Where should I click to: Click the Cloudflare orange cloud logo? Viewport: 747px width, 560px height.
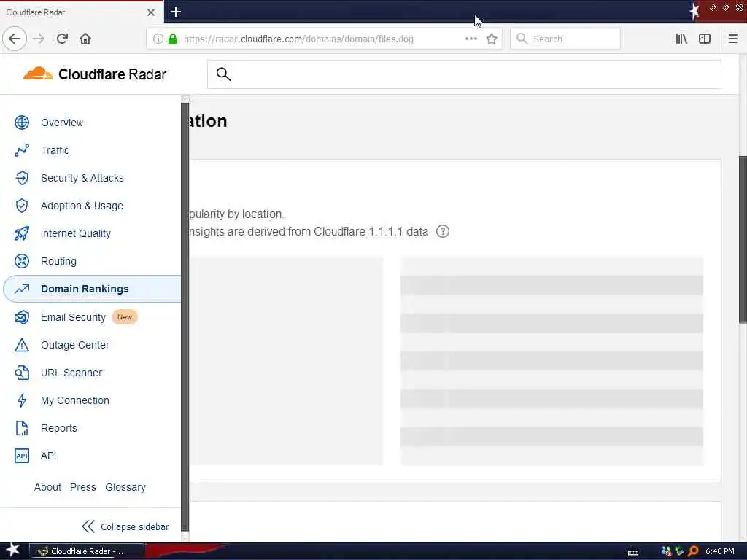point(38,74)
